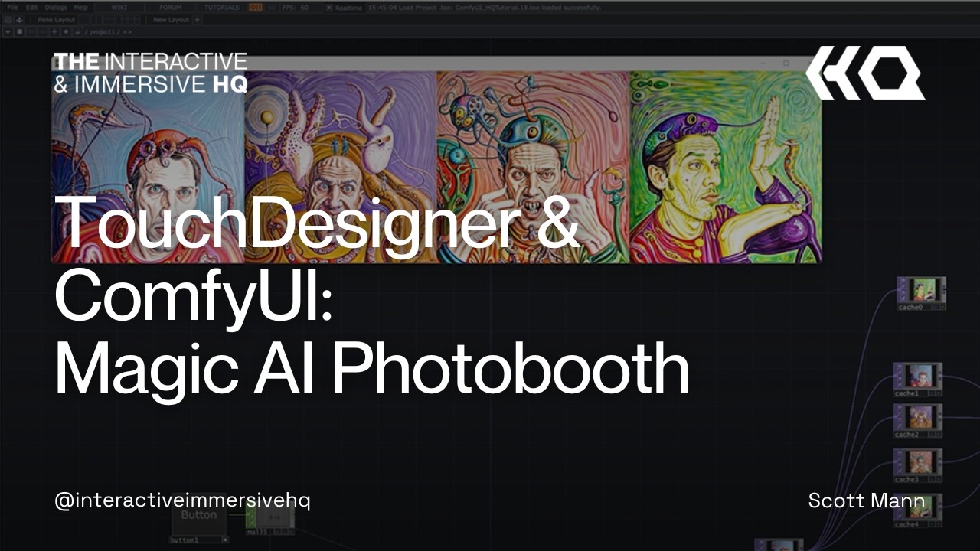Open the Dialogs menu
Image resolution: width=980 pixels, height=551 pixels.
click(56, 8)
